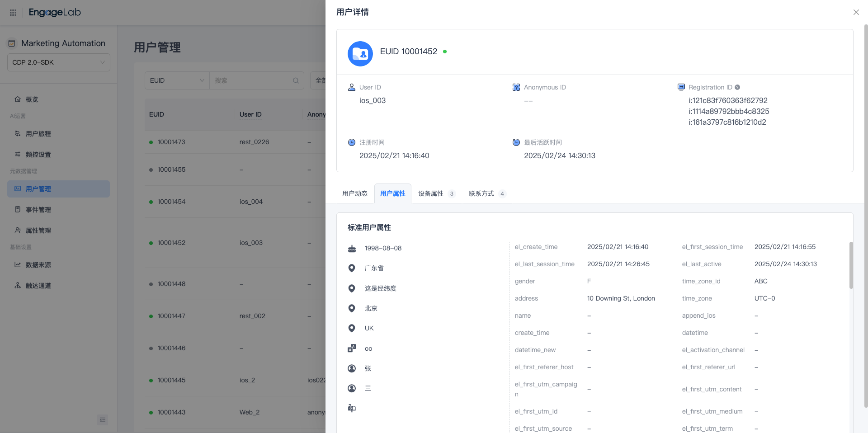Viewport: 868px width, 433px height.
Task: Click the Registration ID help question icon
Action: click(737, 87)
